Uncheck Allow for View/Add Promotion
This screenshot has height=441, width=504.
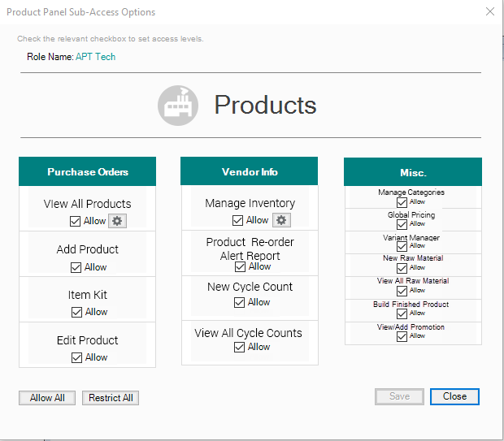402,336
